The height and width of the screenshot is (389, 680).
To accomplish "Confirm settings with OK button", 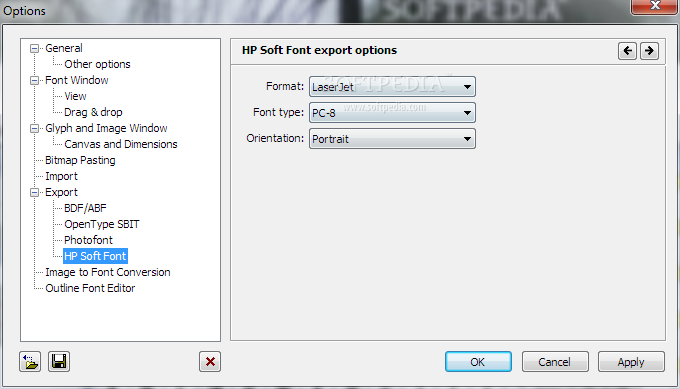I will click(478, 362).
